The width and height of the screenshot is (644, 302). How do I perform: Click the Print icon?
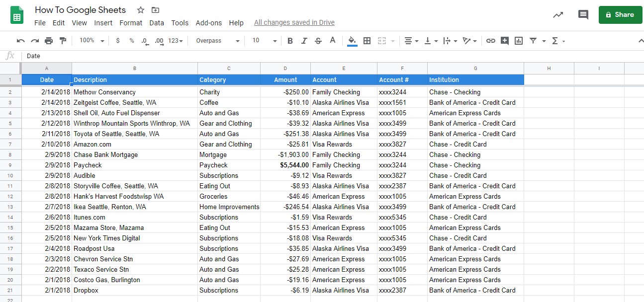click(49, 41)
